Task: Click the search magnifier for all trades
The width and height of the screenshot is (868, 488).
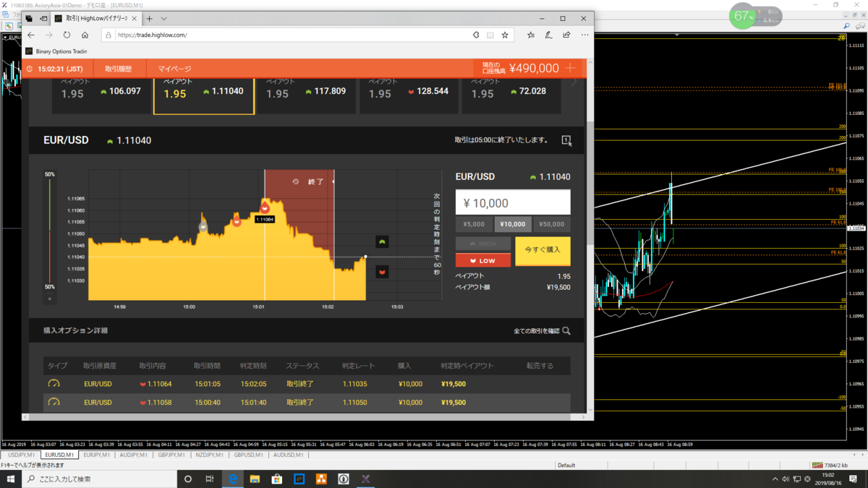Action: tap(566, 330)
